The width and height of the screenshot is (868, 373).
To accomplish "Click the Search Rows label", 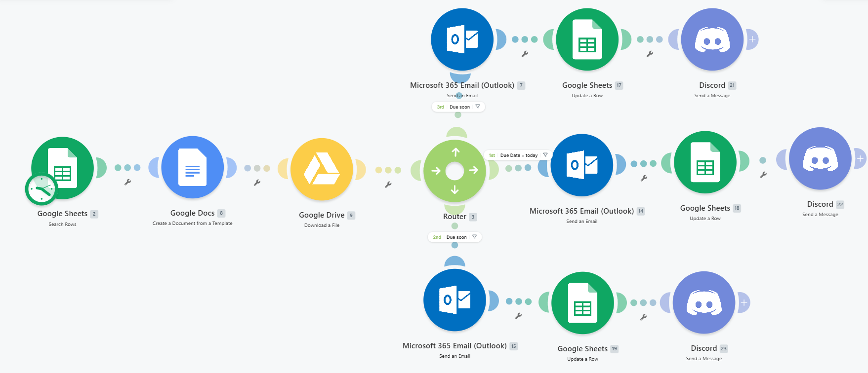I will point(62,224).
